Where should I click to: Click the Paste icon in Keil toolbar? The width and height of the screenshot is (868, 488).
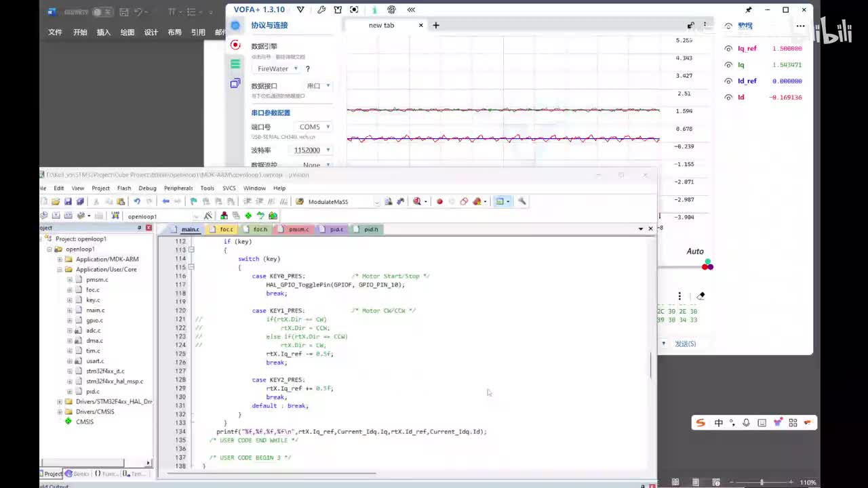[121, 201]
